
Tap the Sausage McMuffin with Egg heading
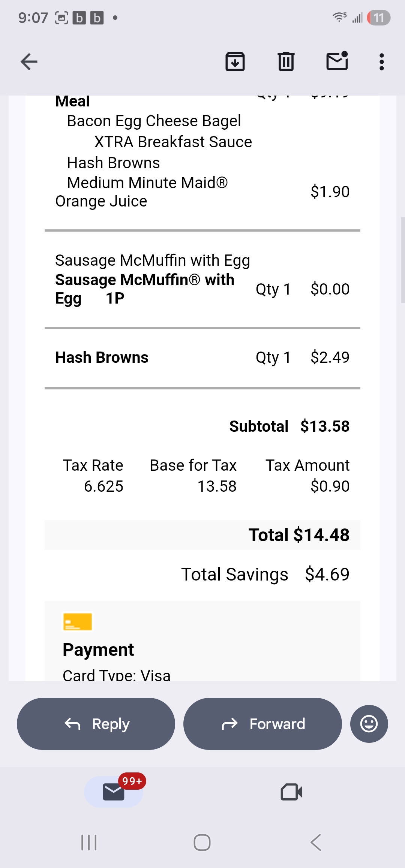tap(152, 260)
